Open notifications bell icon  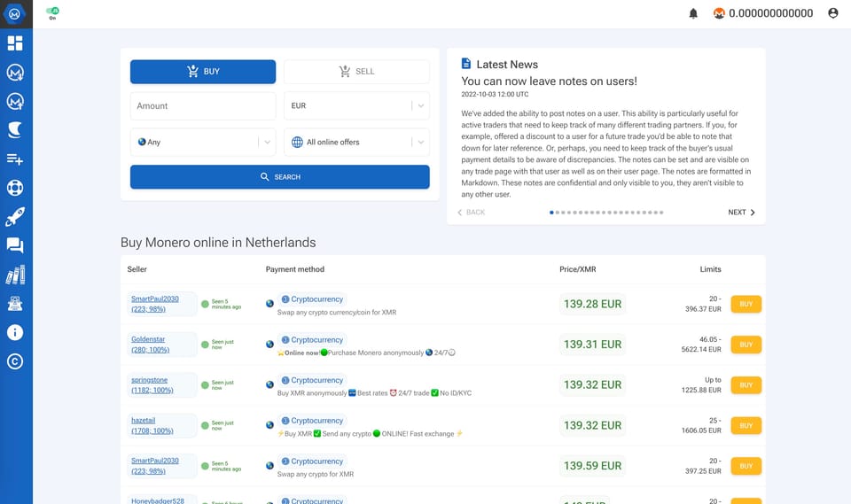(693, 13)
